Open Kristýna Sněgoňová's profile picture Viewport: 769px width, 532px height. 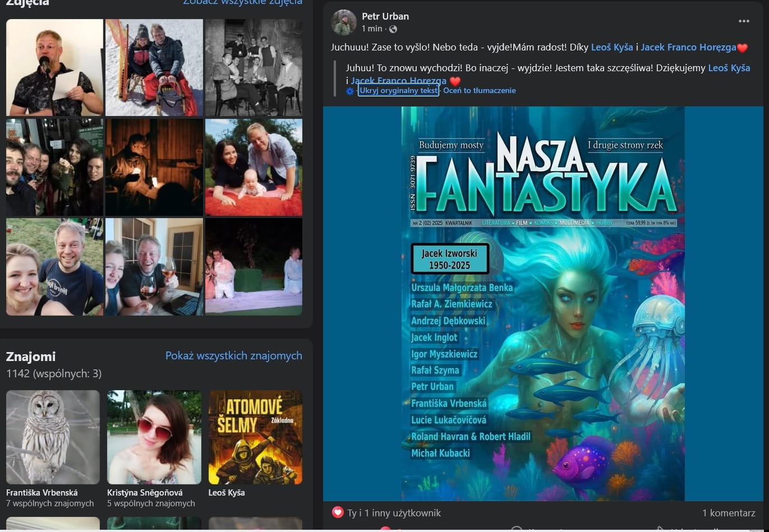coord(154,437)
